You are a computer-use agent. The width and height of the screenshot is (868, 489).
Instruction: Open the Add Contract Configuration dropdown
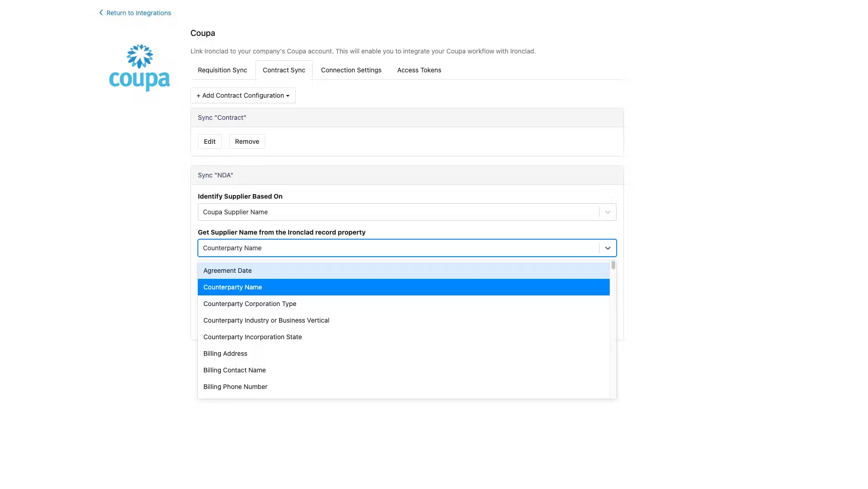pyautogui.click(x=243, y=95)
